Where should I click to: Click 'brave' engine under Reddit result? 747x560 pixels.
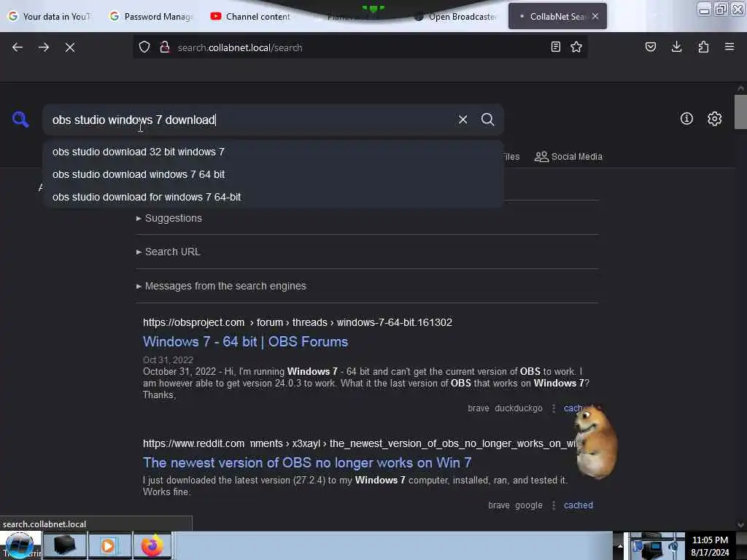[499, 505]
